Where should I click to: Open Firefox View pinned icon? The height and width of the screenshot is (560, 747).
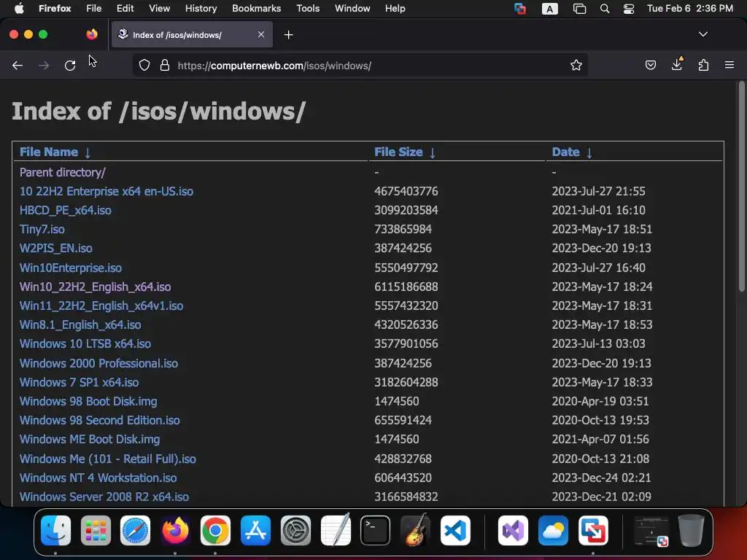[92, 34]
